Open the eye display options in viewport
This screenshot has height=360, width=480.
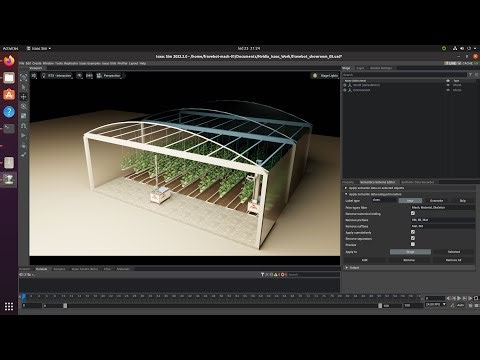point(79,76)
